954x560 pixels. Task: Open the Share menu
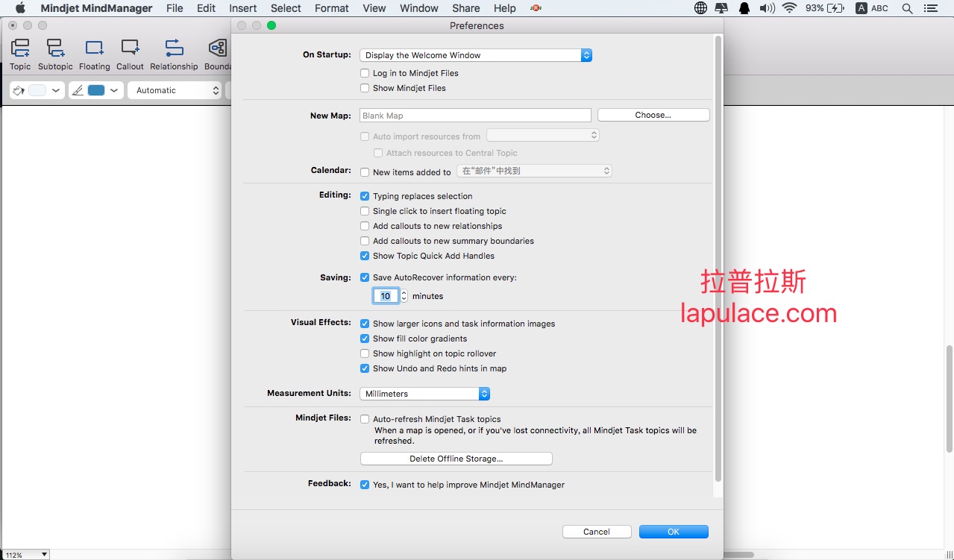466,8
